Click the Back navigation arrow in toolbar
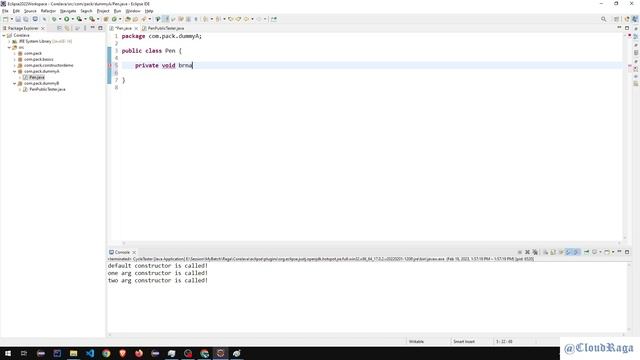This screenshot has height=360, width=640. [x=247, y=19]
